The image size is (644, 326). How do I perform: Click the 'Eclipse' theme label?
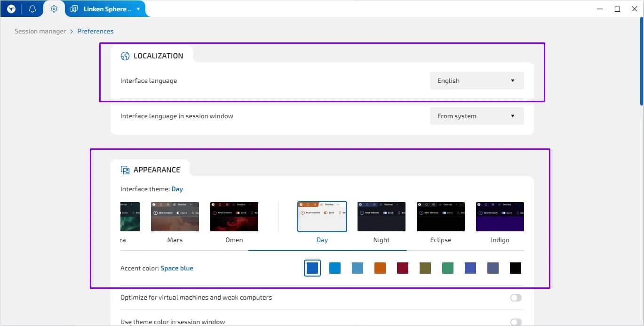441,240
